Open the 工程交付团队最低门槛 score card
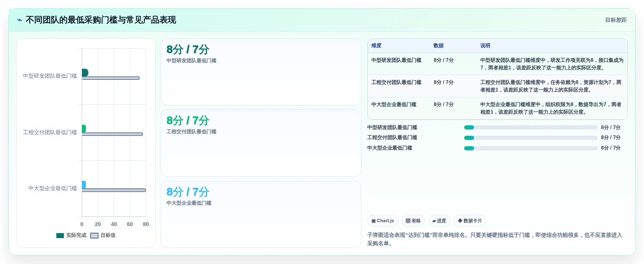Screen dimensions: 644x264 pos(261,143)
